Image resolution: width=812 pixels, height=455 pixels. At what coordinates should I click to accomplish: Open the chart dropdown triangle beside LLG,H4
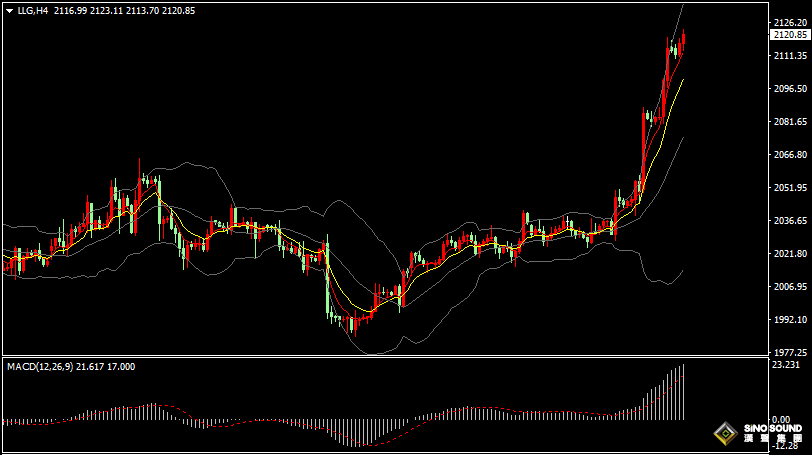[x=9, y=10]
